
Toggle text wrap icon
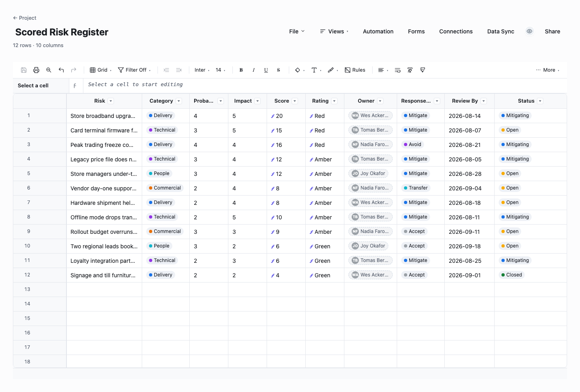[x=398, y=70]
